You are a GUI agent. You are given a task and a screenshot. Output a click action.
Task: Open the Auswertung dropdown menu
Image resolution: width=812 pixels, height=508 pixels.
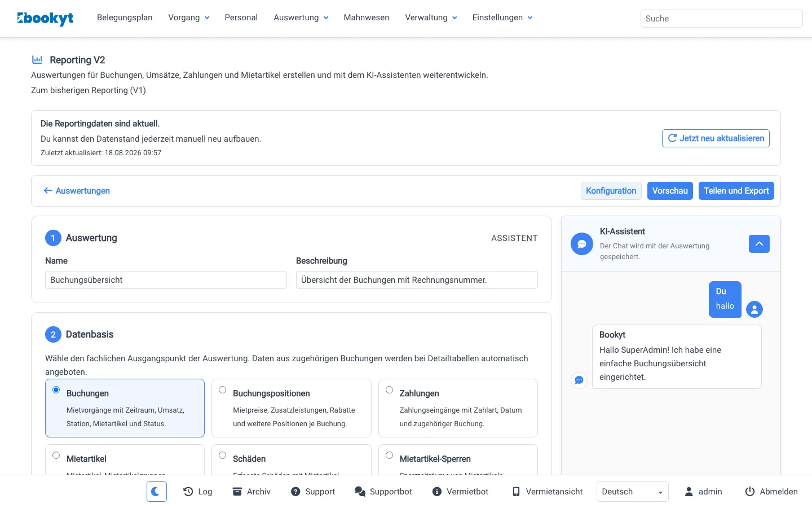[x=301, y=17]
